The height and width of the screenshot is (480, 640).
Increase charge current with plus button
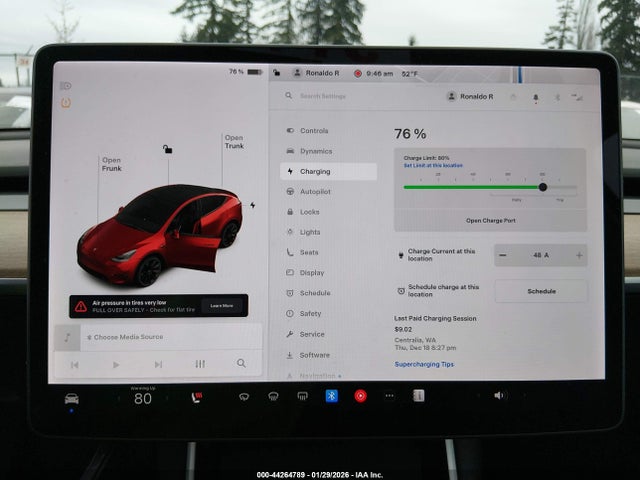coord(579,255)
